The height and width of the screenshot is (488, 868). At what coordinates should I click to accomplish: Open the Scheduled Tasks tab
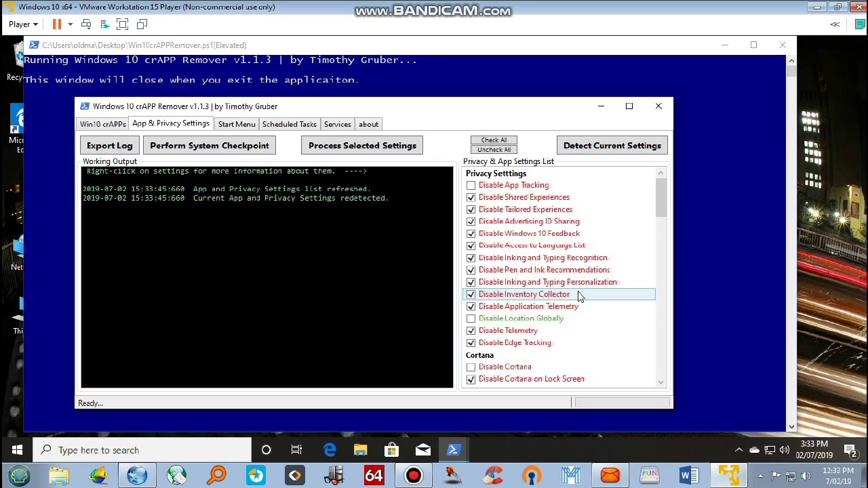[x=290, y=124]
